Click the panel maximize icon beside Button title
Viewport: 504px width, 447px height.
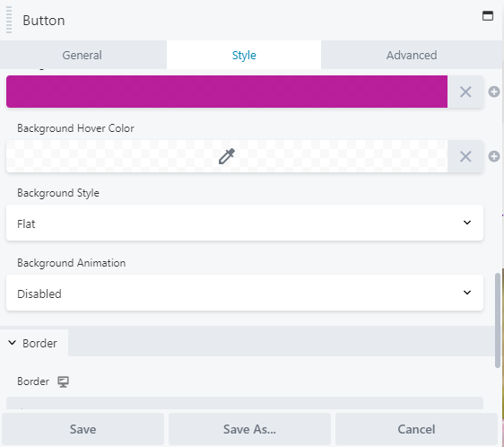click(488, 15)
